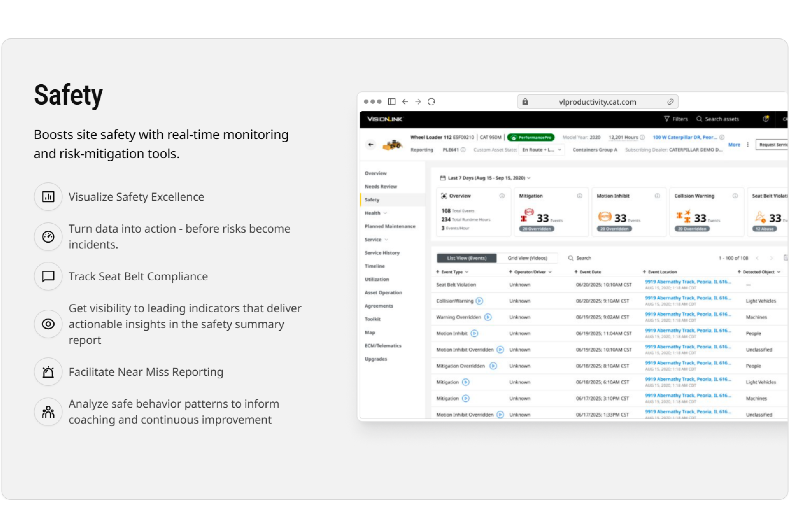Viewport: 798px width, 532px height.
Task: Click info icon on Mitigation card
Action: coord(580,196)
